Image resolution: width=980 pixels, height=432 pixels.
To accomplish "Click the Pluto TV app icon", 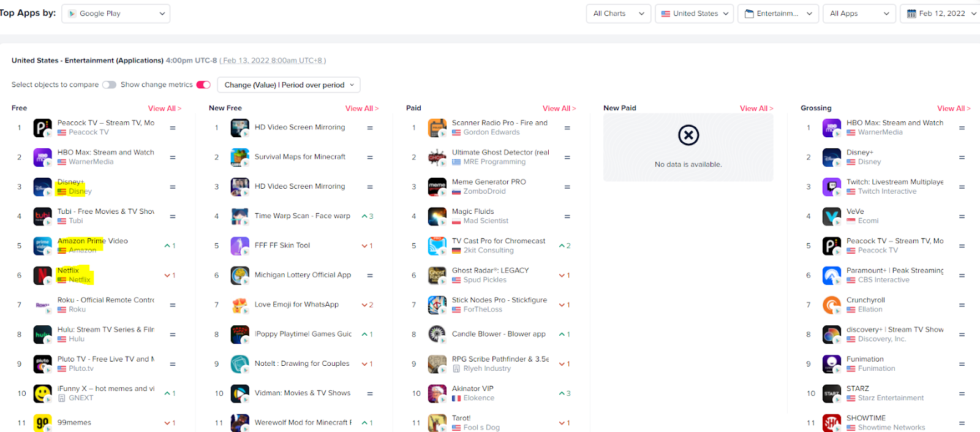I will tap(42, 364).
